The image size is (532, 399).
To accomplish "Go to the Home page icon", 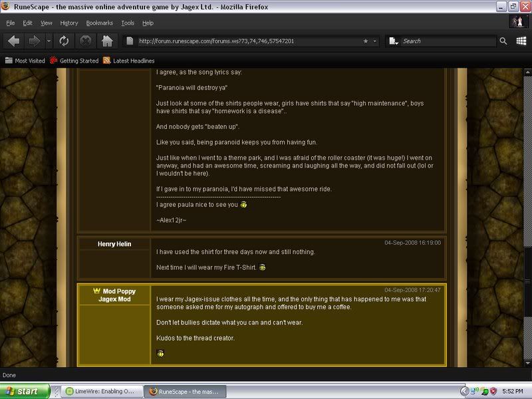I will coord(107,41).
